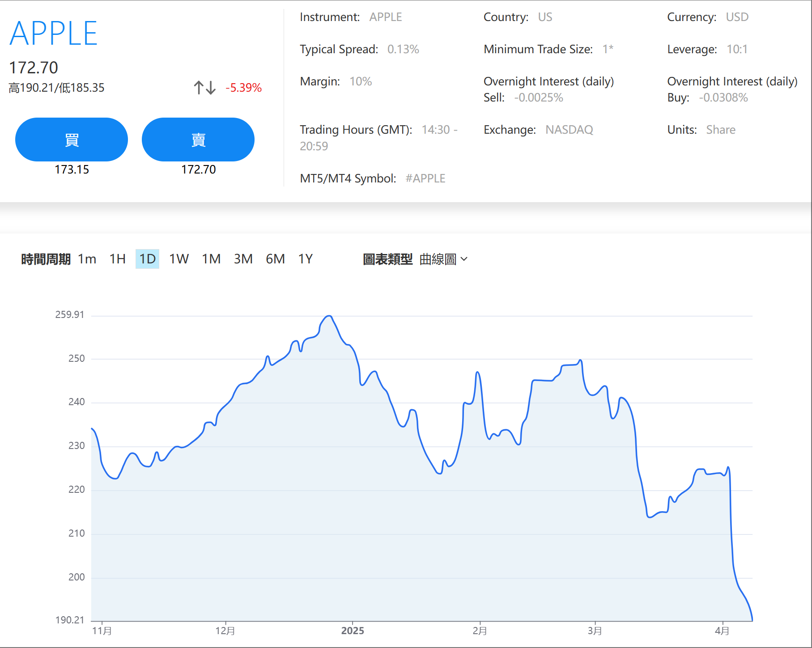Click the Leverage value 10:1
This screenshot has height=648, width=812.
coord(737,49)
